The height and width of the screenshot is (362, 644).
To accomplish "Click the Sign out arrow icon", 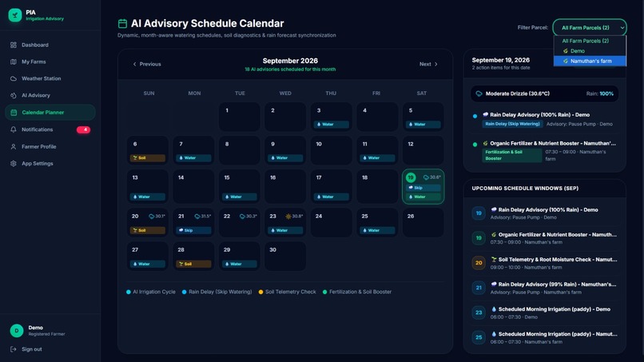I will tap(13, 349).
